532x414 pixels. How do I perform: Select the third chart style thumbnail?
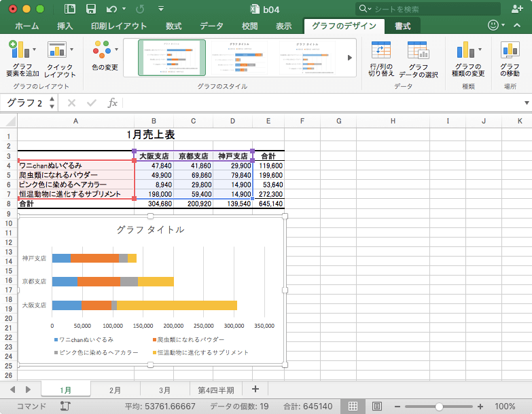(307, 58)
